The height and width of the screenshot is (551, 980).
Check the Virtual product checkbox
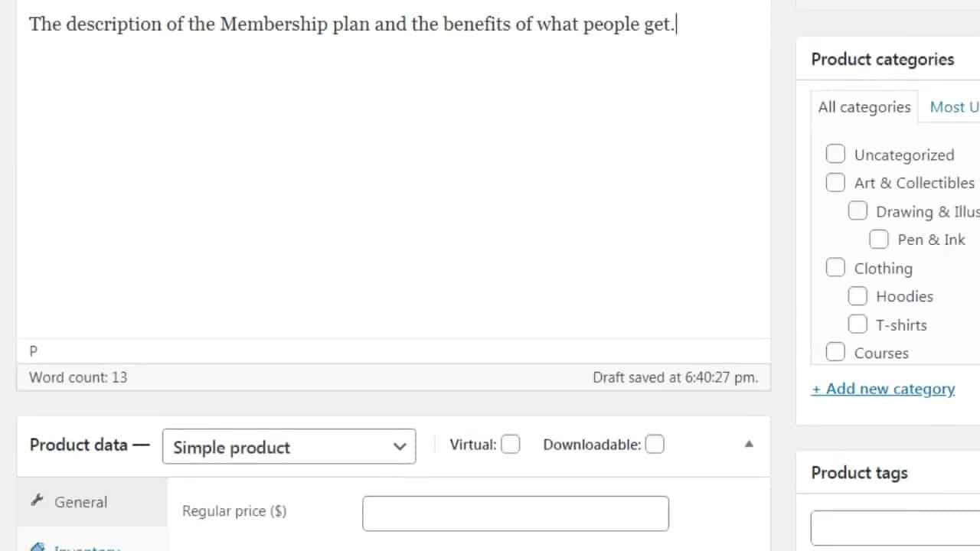pyautogui.click(x=511, y=444)
